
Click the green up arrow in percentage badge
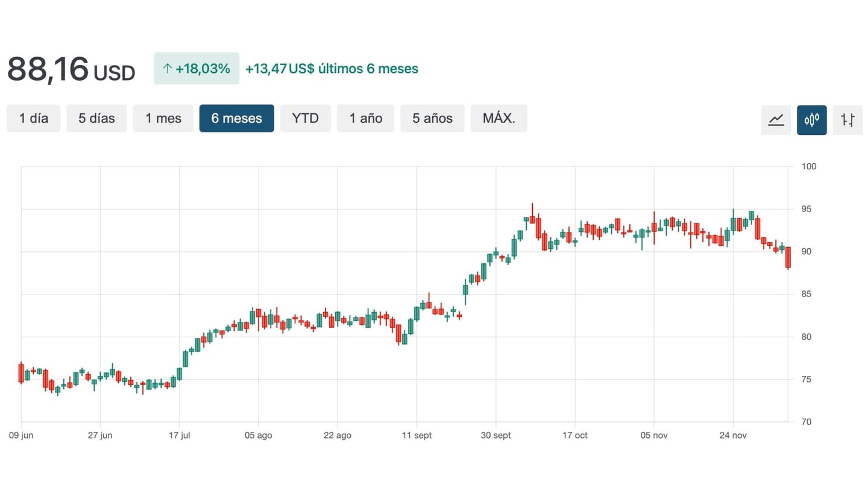[x=167, y=69]
